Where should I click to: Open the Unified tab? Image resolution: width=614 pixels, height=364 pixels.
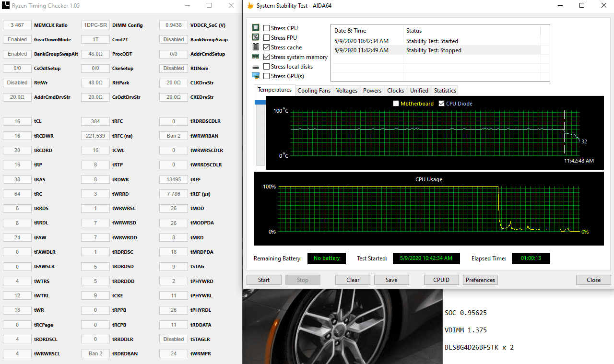(x=419, y=90)
